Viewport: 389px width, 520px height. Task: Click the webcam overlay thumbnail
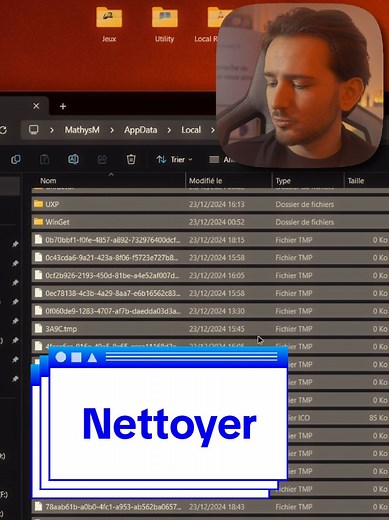pyautogui.click(x=299, y=86)
